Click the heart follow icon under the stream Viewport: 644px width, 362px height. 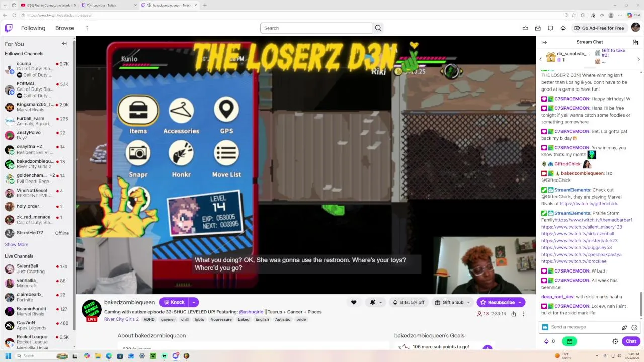[x=354, y=302]
